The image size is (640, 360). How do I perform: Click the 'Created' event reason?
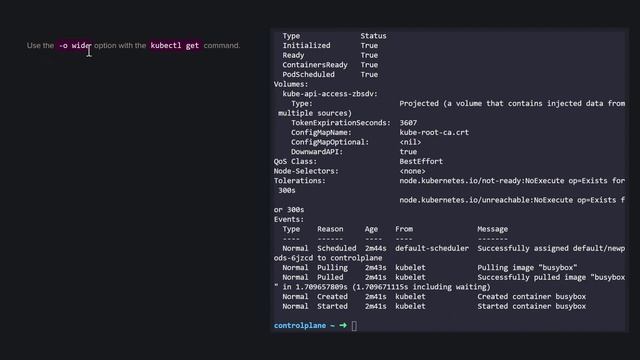[x=332, y=296]
